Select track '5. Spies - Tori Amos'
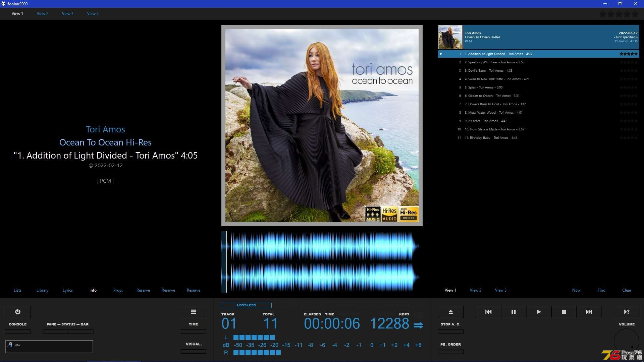The image size is (644, 362). pyautogui.click(x=538, y=87)
